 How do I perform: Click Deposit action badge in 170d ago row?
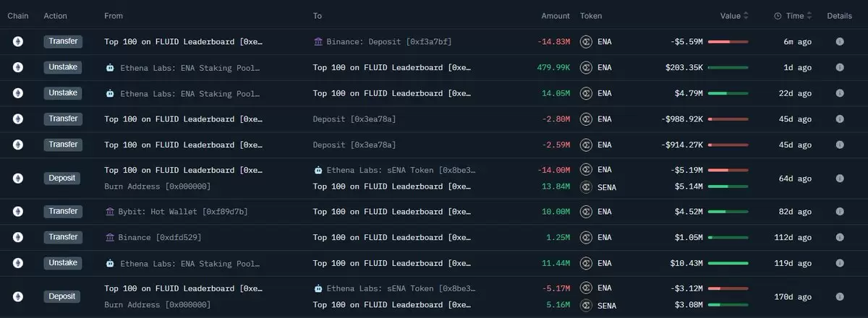click(62, 296)
